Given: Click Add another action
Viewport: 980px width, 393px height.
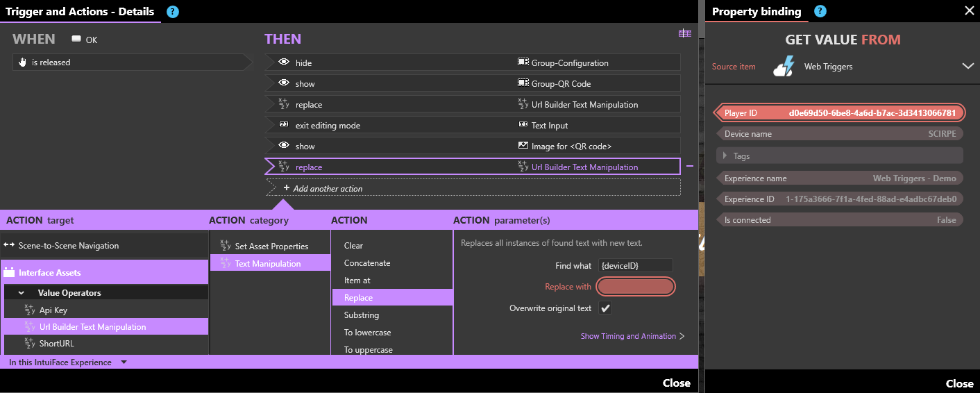Looking at the screenshot, I should point(327,188).
